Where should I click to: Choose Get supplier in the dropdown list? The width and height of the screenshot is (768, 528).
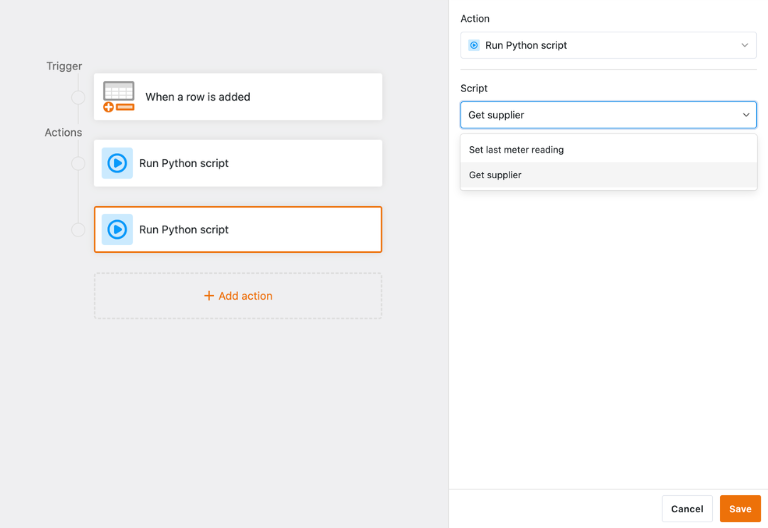pos(495,175)
